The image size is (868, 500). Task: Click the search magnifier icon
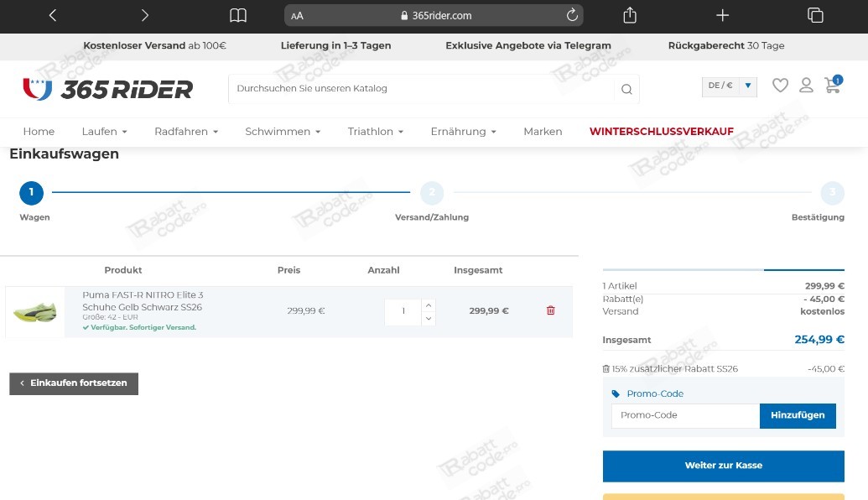[626, 88]
